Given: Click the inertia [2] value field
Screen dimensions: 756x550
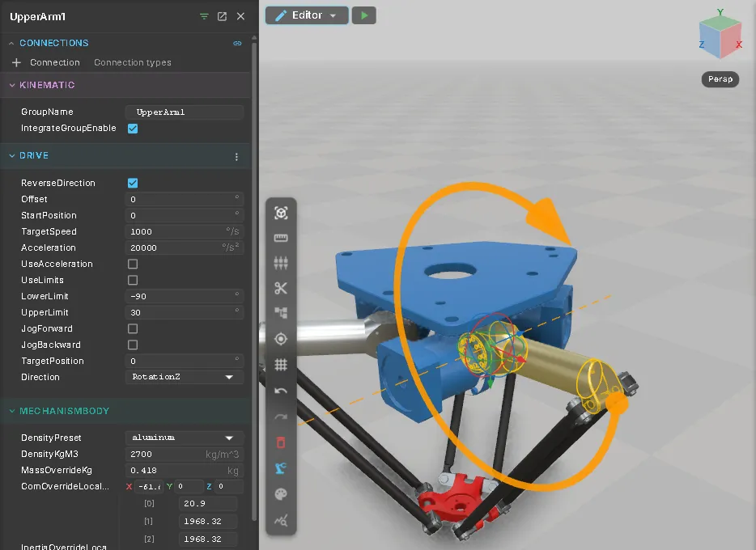Looking at the screenshot, I should click(x=208, y=539).
